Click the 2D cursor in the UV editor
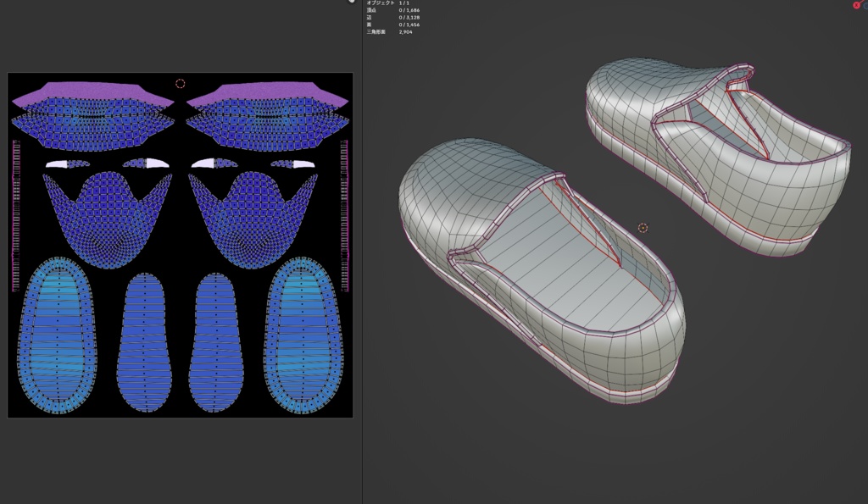Image resolution: width=868 pixels, height=504 pixels. 181,82
